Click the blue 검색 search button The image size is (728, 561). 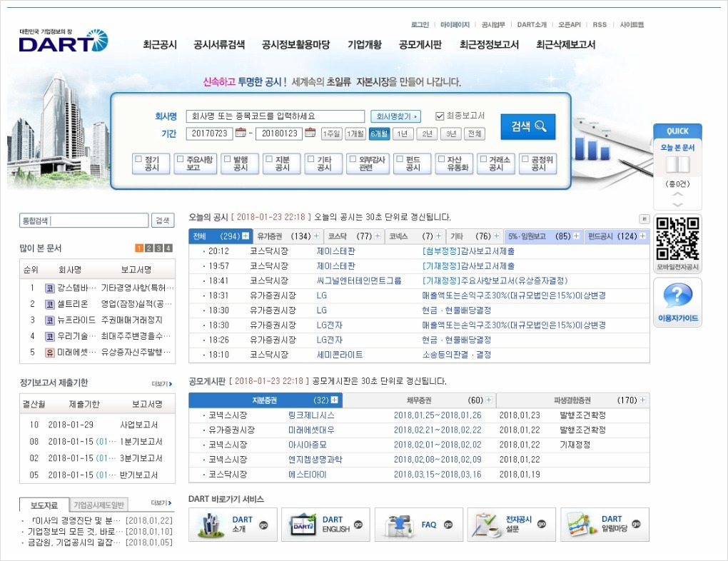coord(528,126)
